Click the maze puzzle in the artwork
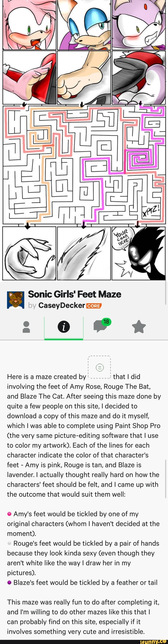This screenshot has width=168, height=644. pyautogui.click(x=84, y=165)
